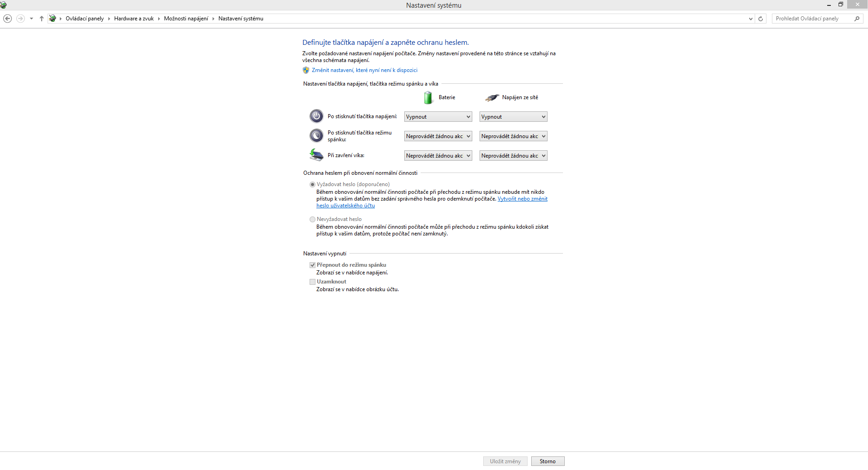Open 'Ovládací panely' breadcrumb
The width and height of the screenshot is (868, 470).
click(85, 19)
